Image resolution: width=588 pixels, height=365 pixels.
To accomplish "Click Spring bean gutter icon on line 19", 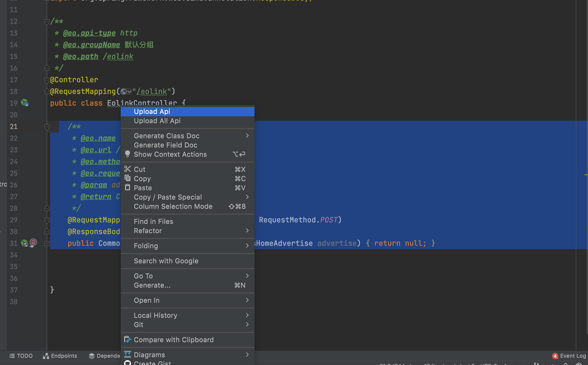I will point(25,103).
